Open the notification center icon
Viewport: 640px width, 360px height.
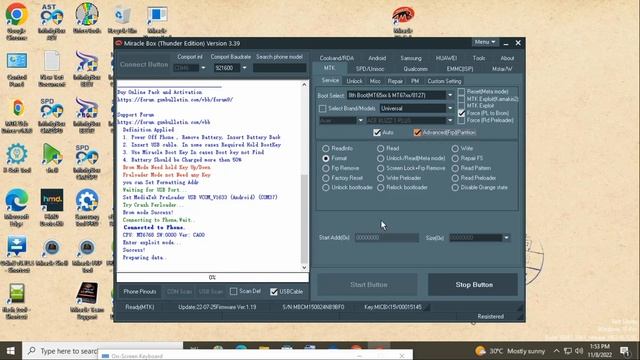(624, 351)
